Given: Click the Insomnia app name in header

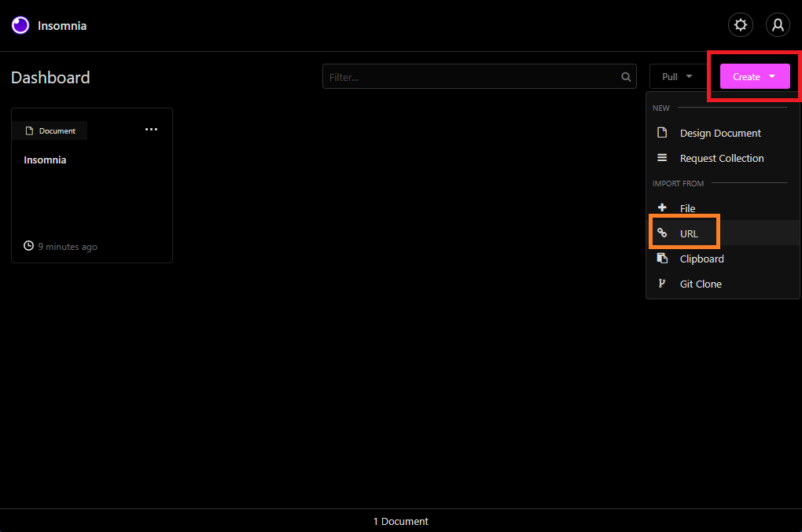Looking at the screenshot, I should (x=62, y=25).
